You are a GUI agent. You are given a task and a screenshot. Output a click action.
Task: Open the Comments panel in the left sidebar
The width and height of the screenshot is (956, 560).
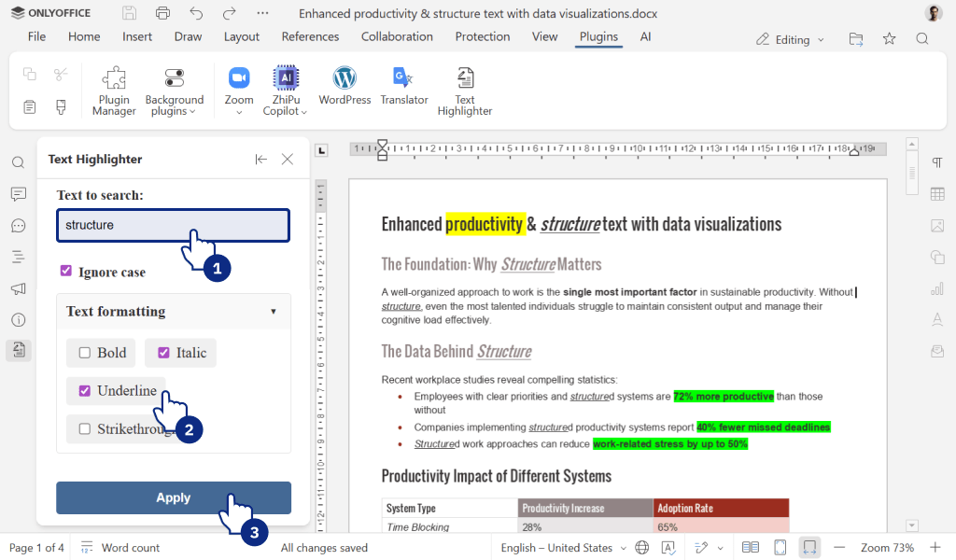18,193
